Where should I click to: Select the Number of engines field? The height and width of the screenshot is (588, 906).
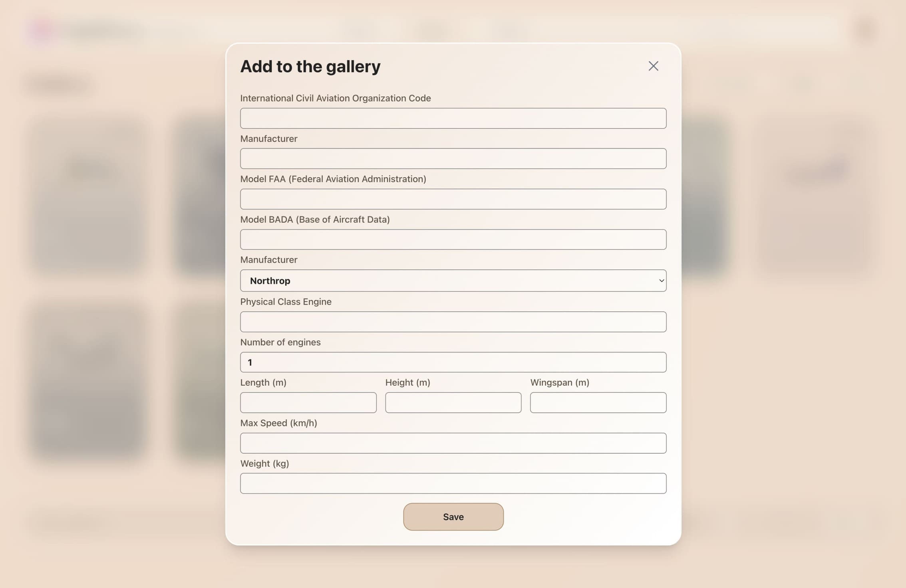coord(453,362)
